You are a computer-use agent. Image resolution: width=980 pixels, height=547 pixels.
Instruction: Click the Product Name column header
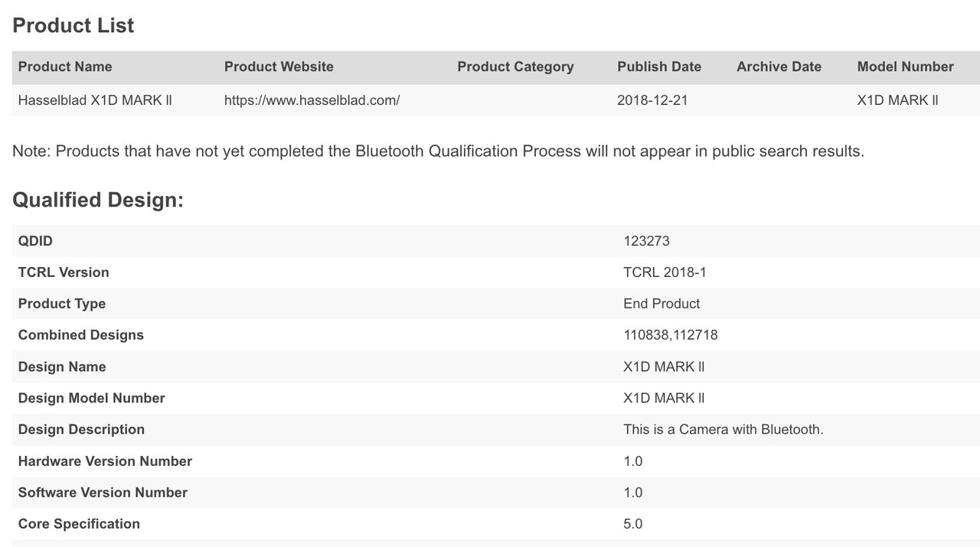click(65, 67)
